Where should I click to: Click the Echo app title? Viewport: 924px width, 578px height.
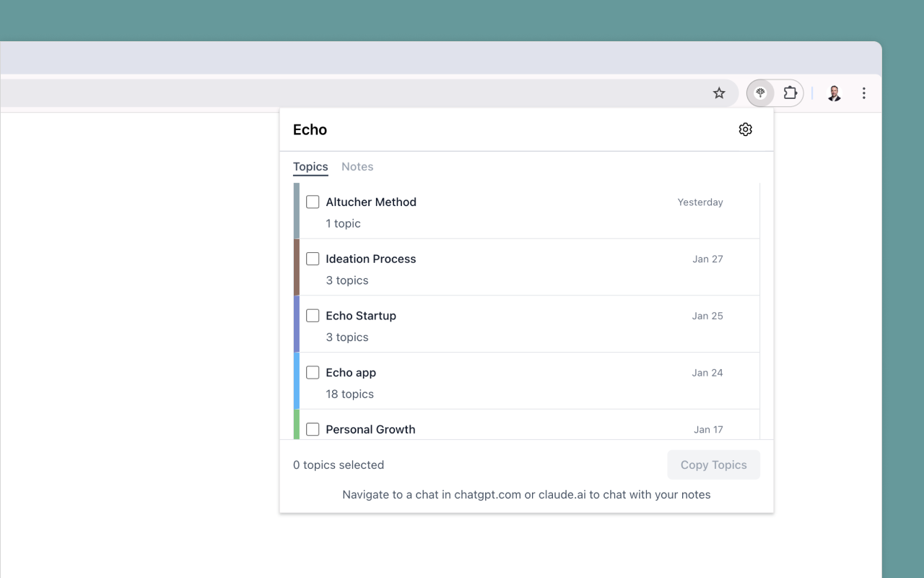coord(351,373)
